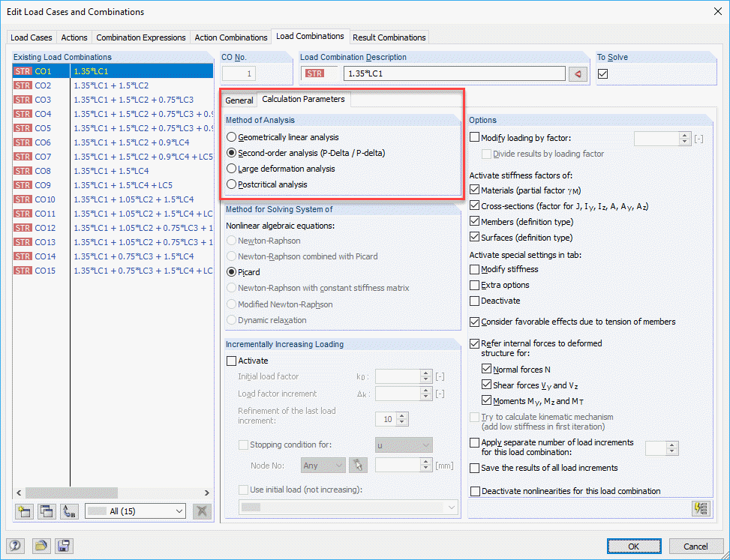Select combination CO2 in the list

pos(113,85)
